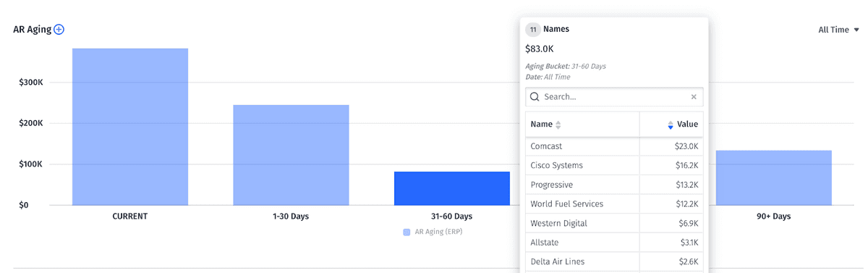The image size is (868, 273).
Task: Toggle the AR Aging (ERP) legend swatch
Action: tap(407, 232)
